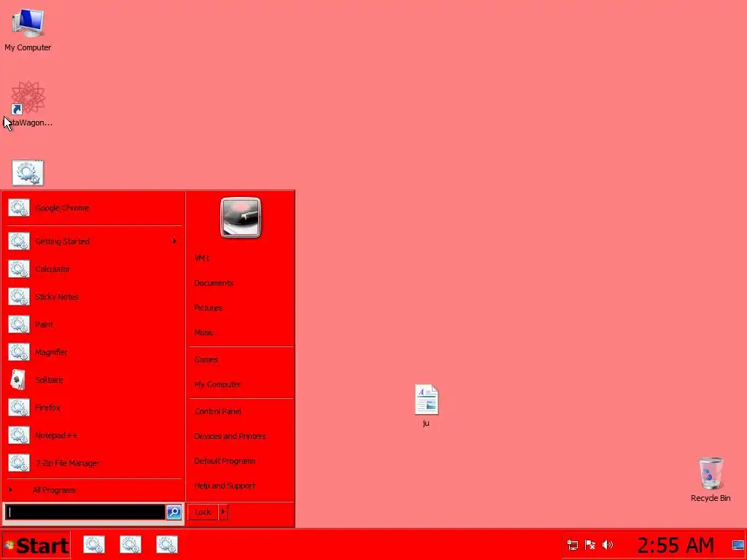Click the network tray icon
This screenshot has width=747, height=560.
[573, 545]
